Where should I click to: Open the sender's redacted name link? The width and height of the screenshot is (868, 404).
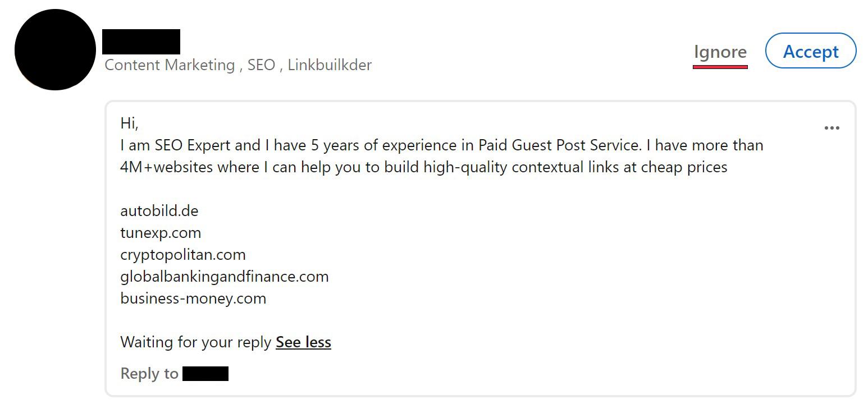(141, 42)
